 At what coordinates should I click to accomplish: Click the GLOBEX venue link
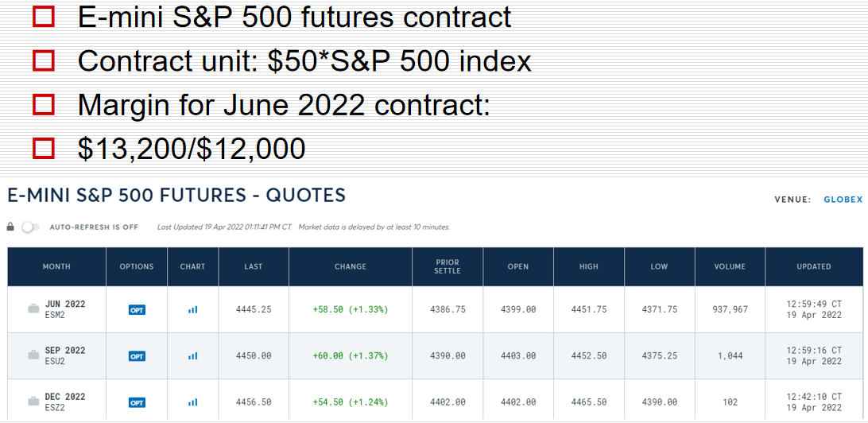[x=843, y=200]
